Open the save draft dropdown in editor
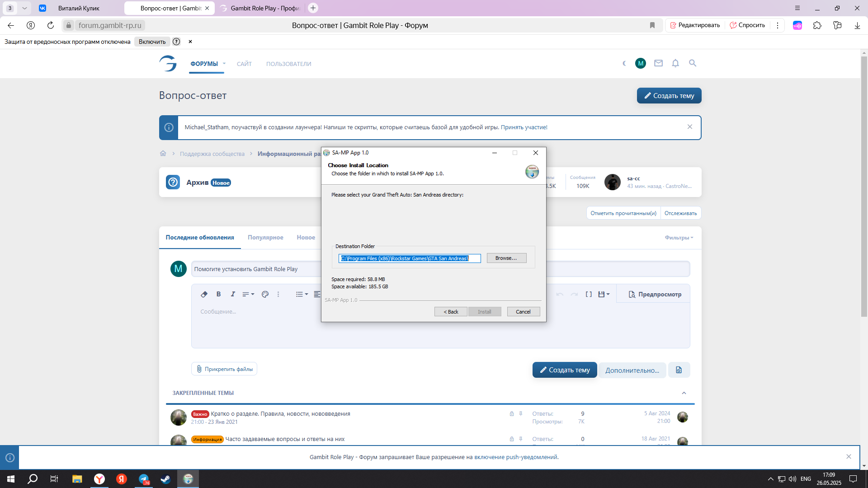This screenshot has width=868, height=488. tap(604, 294)
